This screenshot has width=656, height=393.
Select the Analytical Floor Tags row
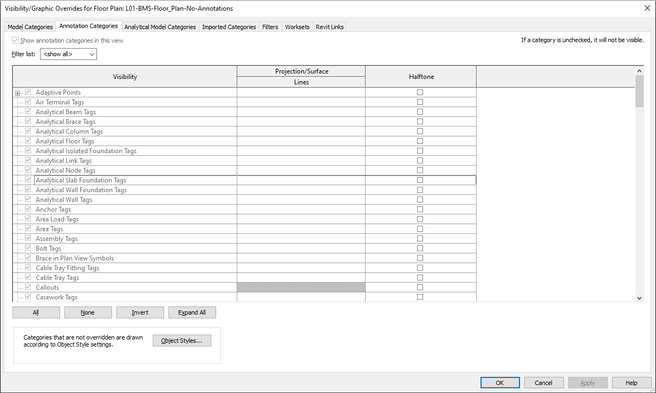click(x=244, y=141)
